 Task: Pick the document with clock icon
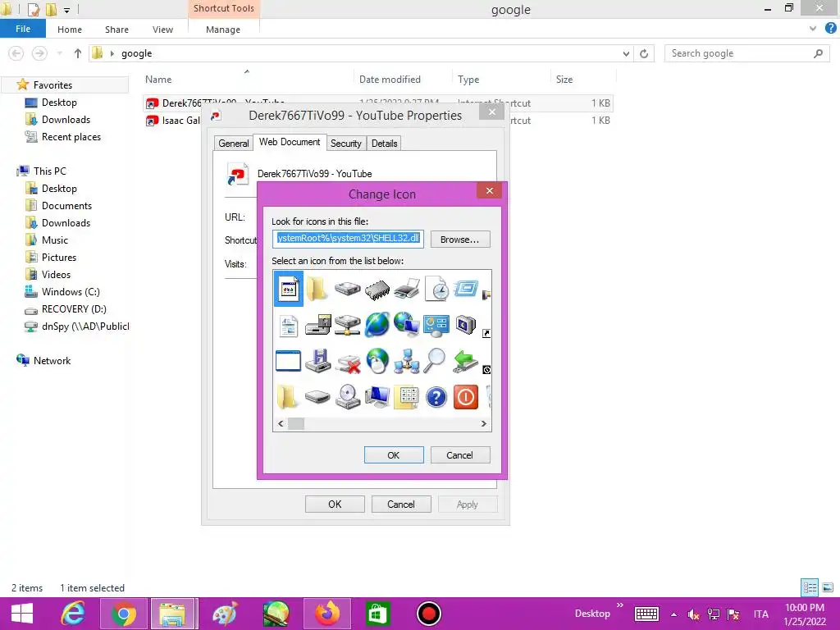[x=436, y=290]
